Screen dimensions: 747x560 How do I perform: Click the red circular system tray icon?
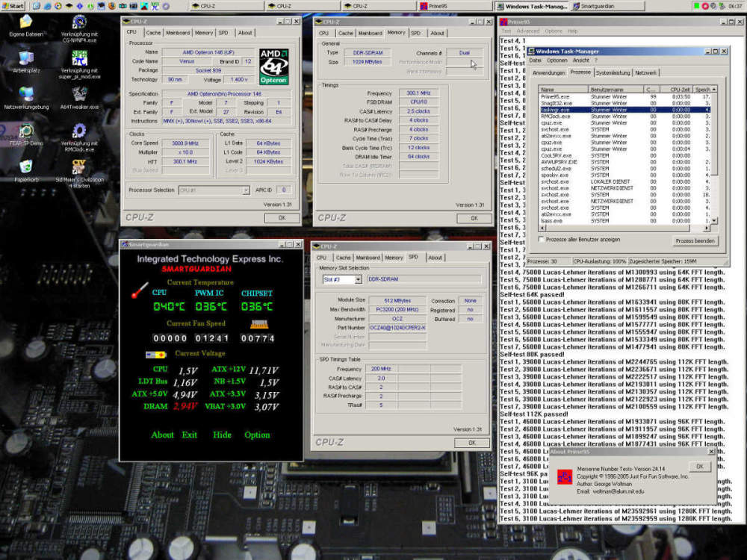click(705, 6)
